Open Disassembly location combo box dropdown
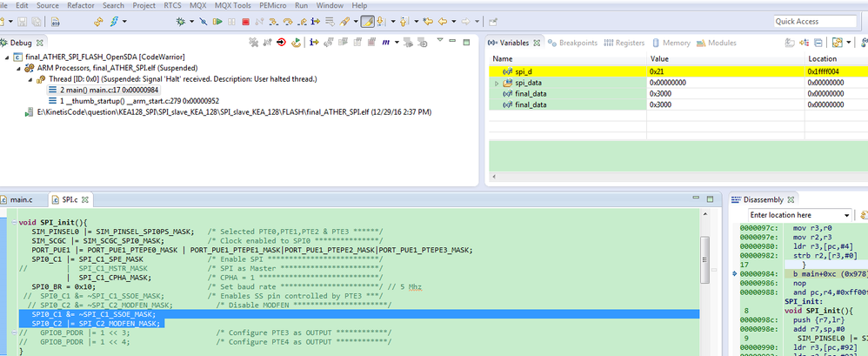The image size is (868, 356). (x=847, y=215)
